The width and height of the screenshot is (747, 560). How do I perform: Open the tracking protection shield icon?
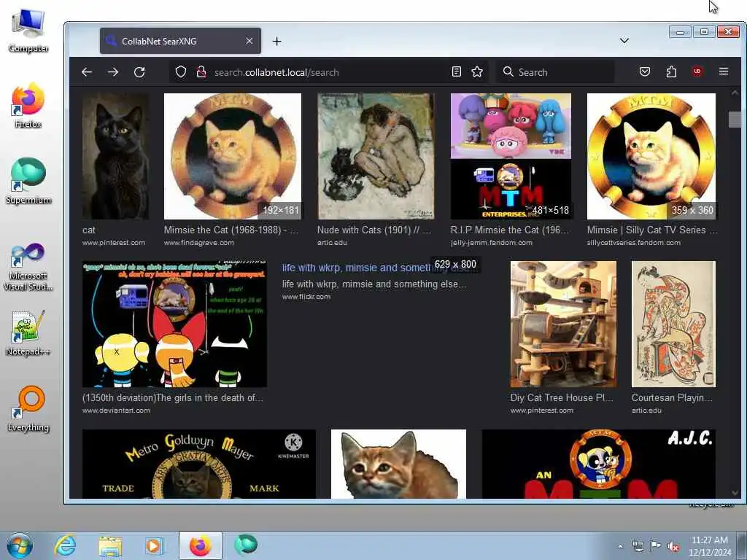(181, 72)
